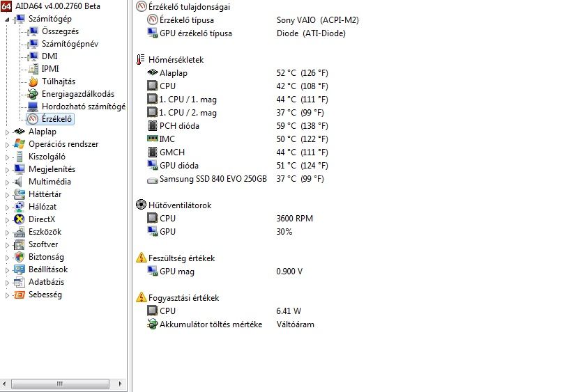Image resolution: width=580 pixels, height=392 pixels.
Task: Select the IPMI server icon
Action: (x=33, y=69)
